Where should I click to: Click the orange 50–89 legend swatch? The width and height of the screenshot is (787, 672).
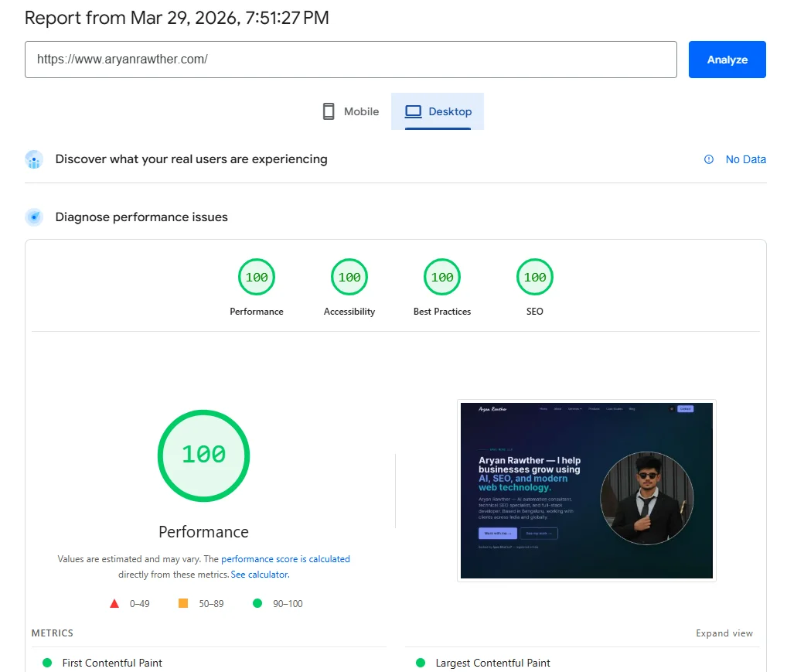182,603
